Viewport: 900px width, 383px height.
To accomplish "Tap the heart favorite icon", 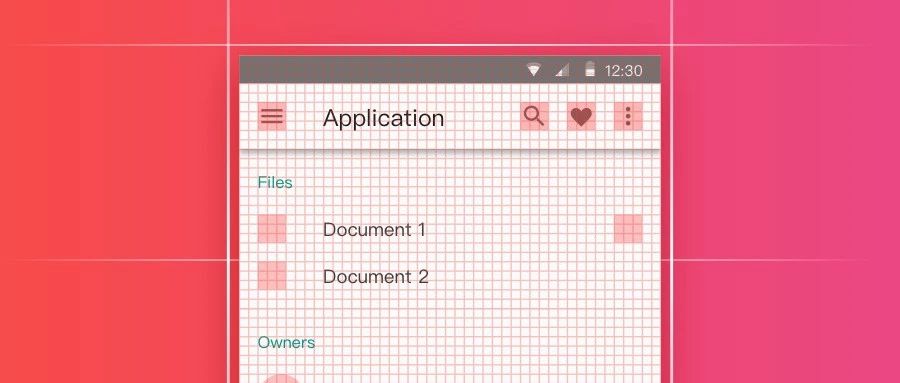I will tap(581, 117).
